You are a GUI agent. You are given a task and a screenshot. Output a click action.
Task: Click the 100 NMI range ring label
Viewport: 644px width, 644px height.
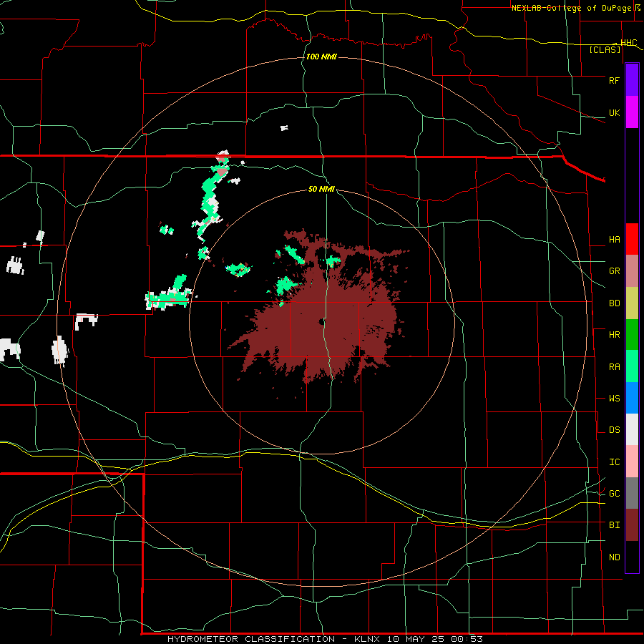321,57
